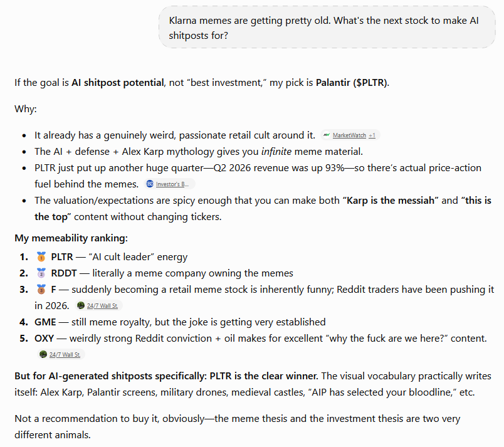Open the MarketWatch source link
Screen dimensions: 504x447
click(x=349, y=135)
